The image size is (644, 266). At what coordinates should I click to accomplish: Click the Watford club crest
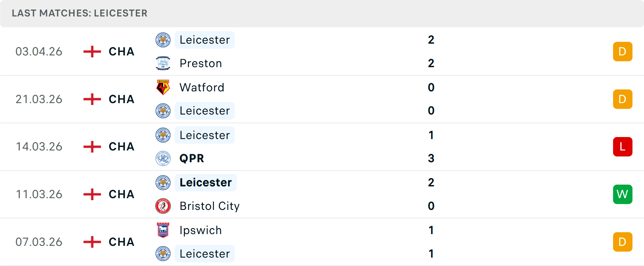coord(163,87)
